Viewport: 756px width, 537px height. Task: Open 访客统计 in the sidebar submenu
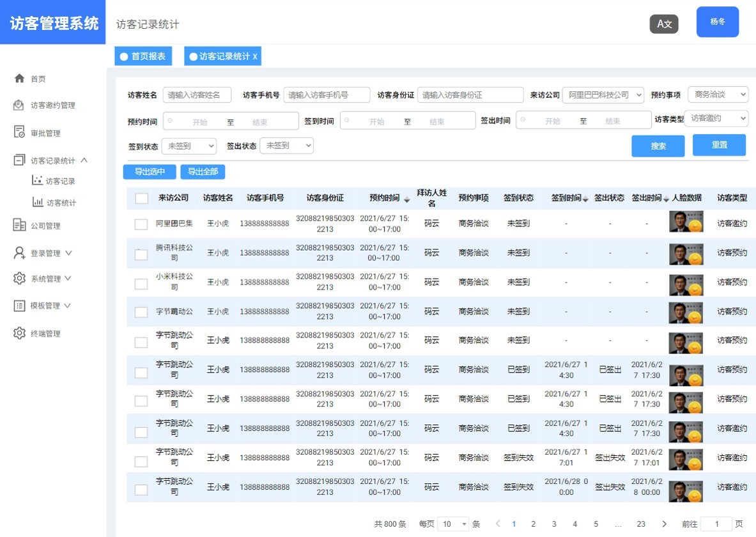point(61,203)
